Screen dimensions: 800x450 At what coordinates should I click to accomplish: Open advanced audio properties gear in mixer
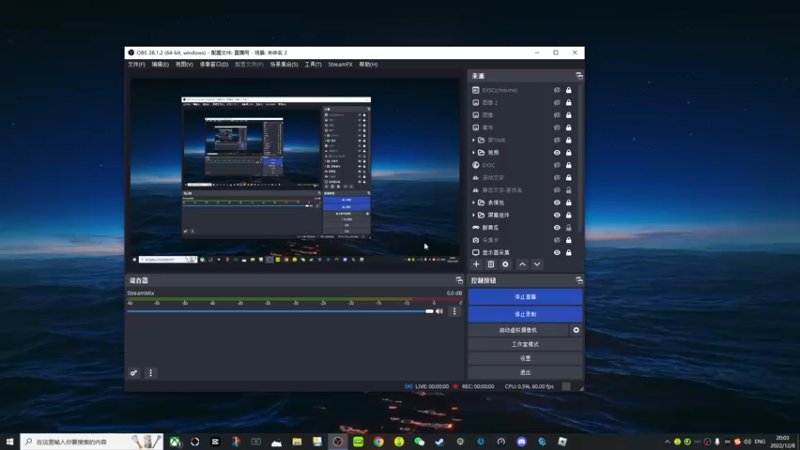coord(134,373)
